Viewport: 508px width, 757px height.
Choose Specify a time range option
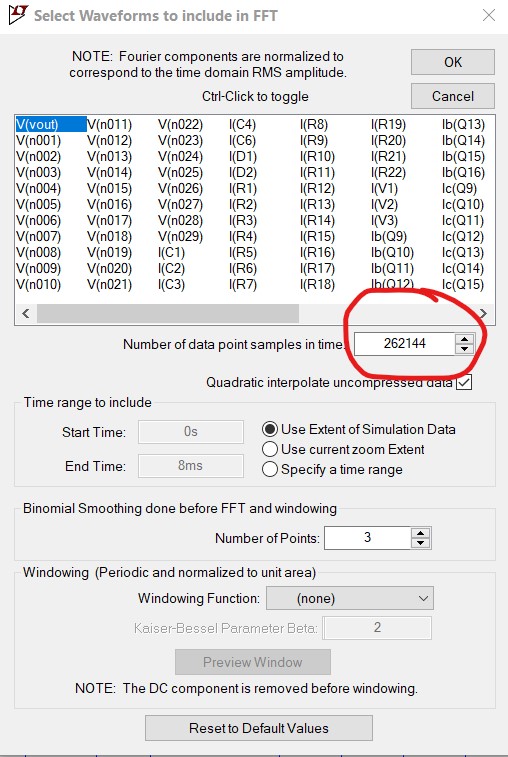[x=269, y=469]
